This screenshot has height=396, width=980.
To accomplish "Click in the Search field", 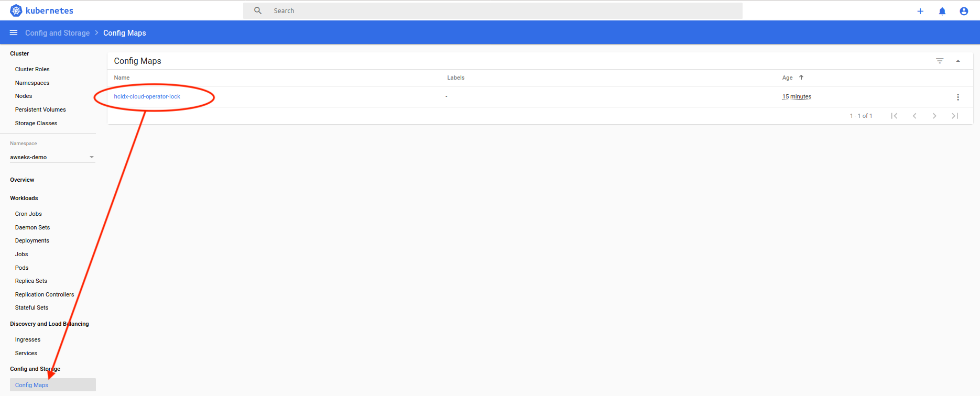I will 493,10.
